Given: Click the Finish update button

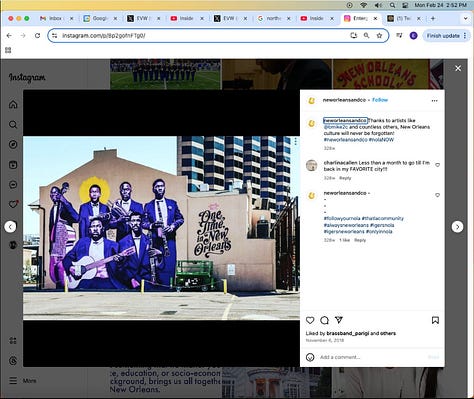Looking at the screenshot, I should point(446,36).
